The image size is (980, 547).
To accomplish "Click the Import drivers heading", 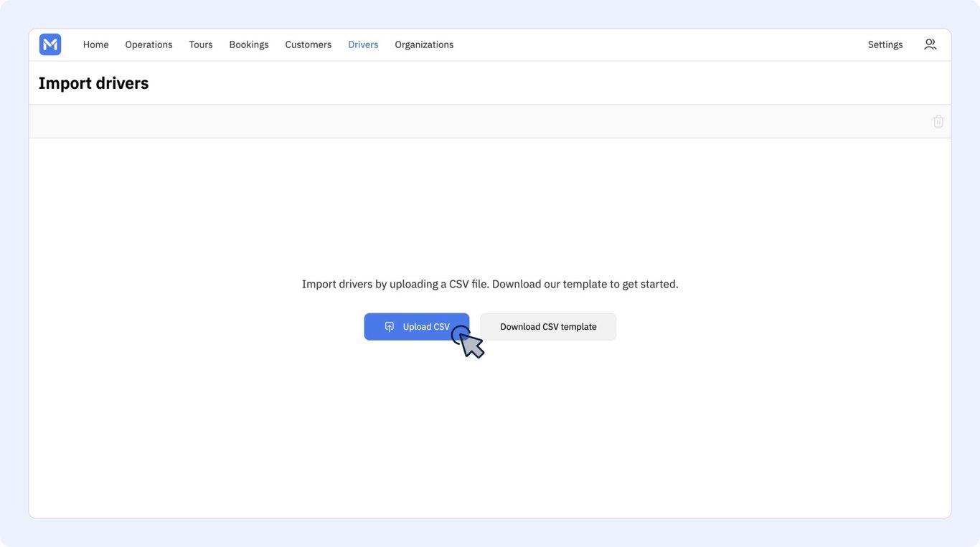I will click(x=94, y=83).
